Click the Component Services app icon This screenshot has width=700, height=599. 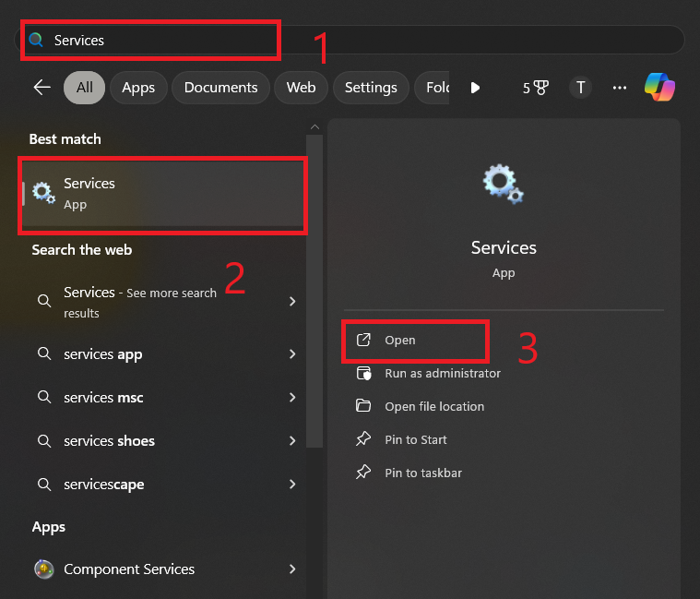point(43,569)
